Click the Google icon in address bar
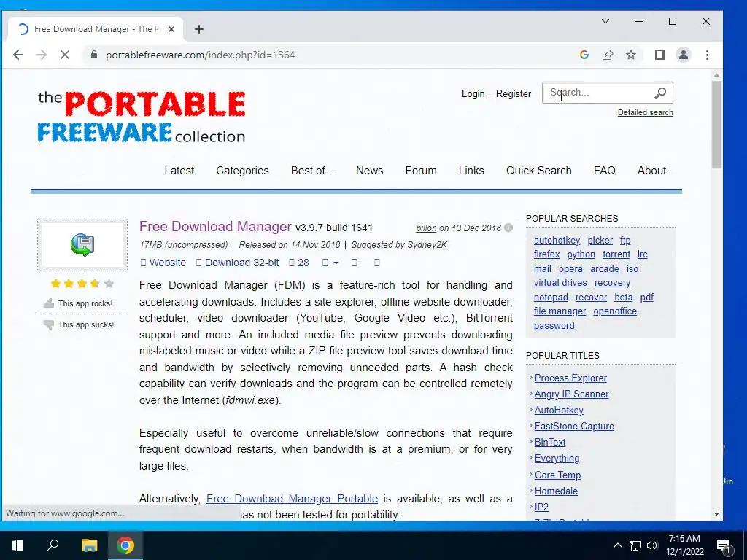Image resolution: width=747 pixels, height=560 pixels. coord(584,55)
